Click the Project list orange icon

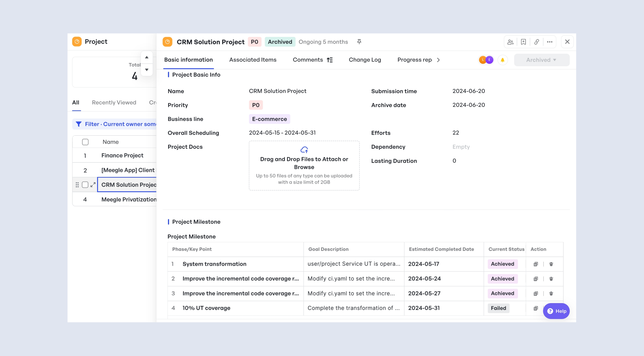(77, 41)
